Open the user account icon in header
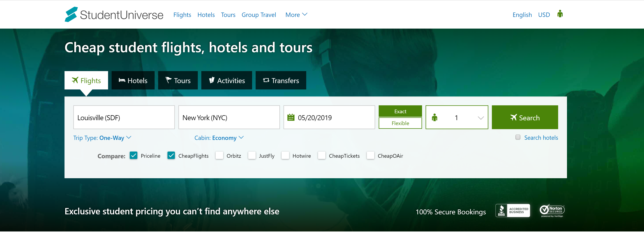The image size is (644, 238). [x=560, y=14]
